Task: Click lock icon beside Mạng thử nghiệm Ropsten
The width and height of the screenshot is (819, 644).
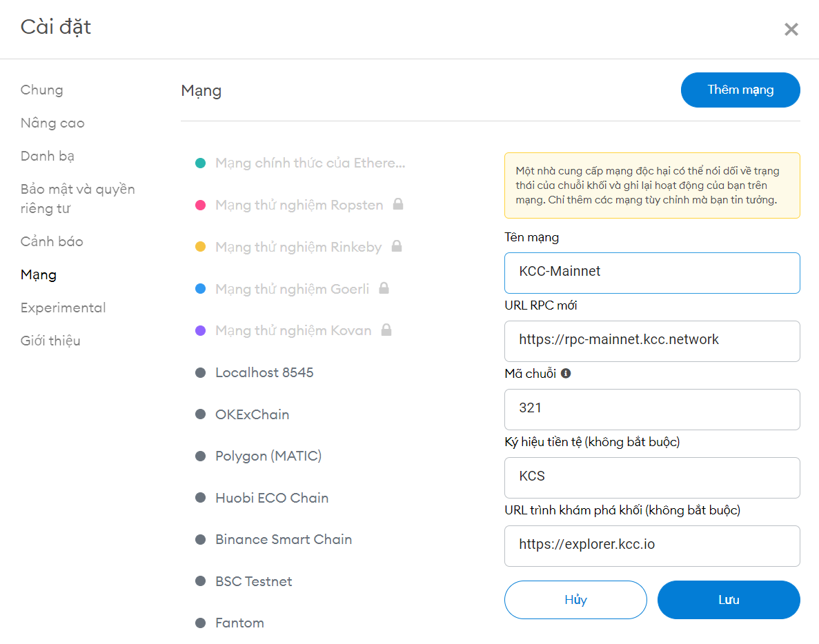Action: point(398,204)
